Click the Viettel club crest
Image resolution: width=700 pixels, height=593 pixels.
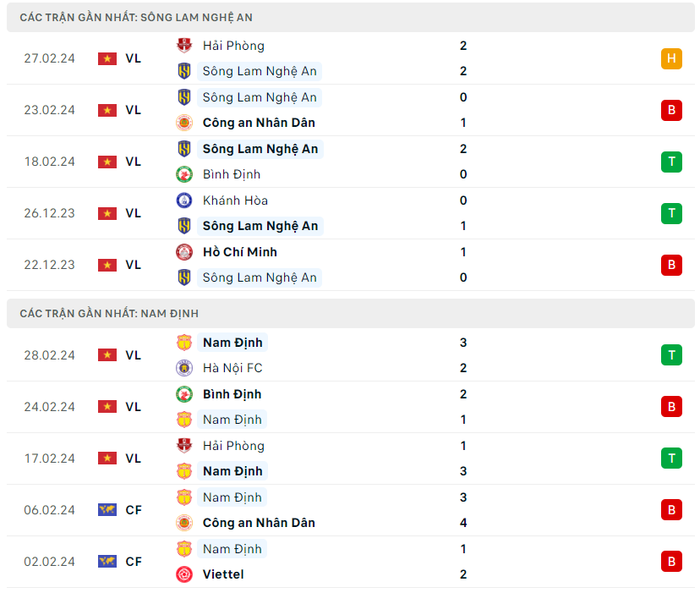pos(184,574)
